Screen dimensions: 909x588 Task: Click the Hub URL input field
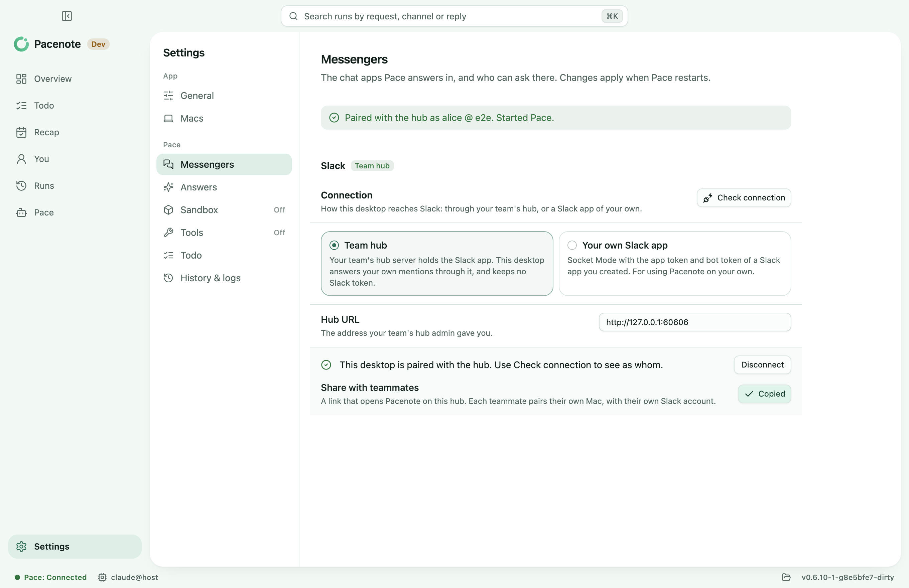[x=695, y=322]
